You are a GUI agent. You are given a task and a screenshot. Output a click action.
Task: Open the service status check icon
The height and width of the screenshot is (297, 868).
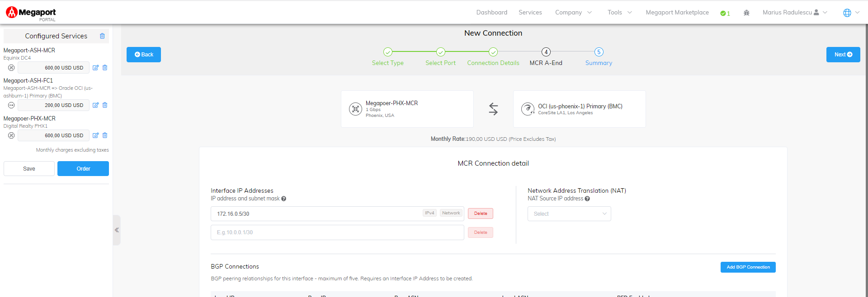point(725,13)
